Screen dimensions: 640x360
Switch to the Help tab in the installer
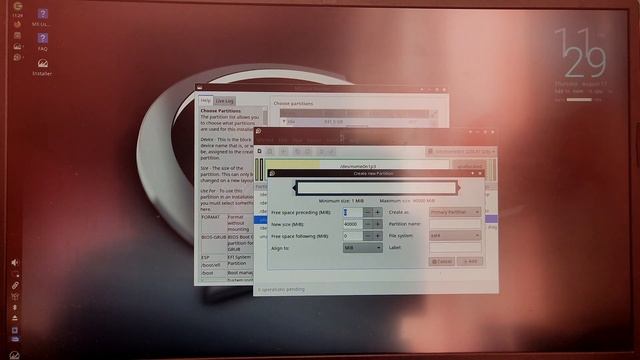coord(206,100)
